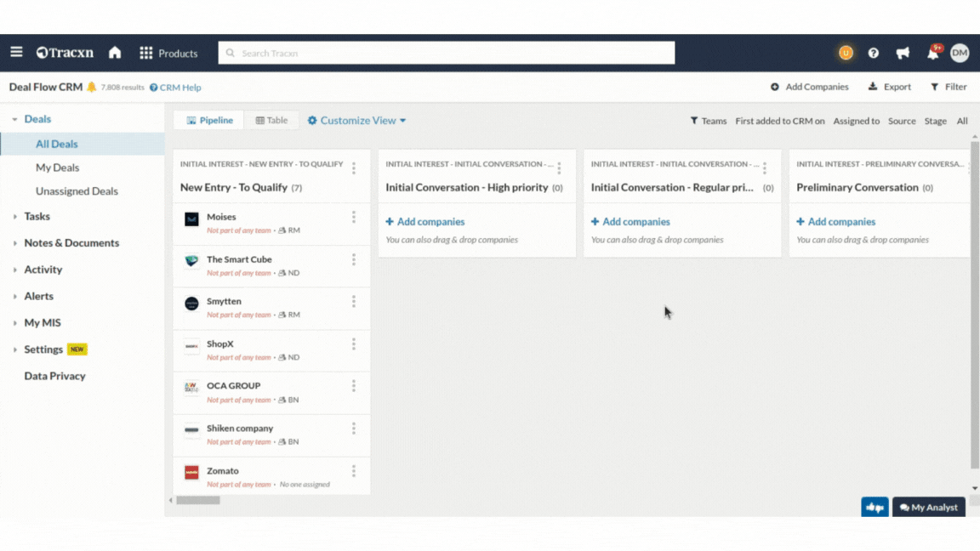The image size is (980, 551).
Task: Open the hamburger menu icon
Action: click(x=16, y=53)
